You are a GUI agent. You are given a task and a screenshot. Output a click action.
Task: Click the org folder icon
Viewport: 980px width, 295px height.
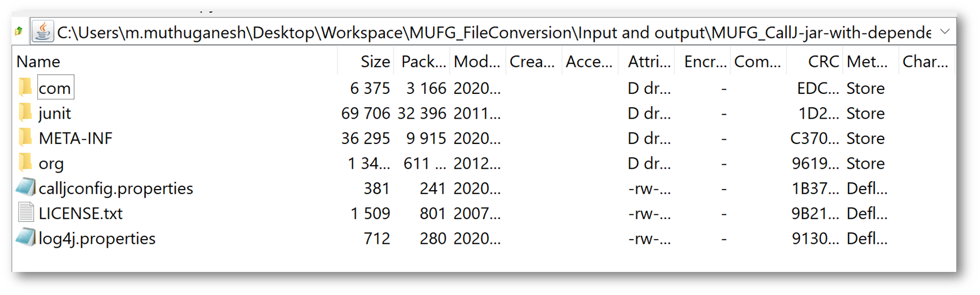(x=25, y=163)
